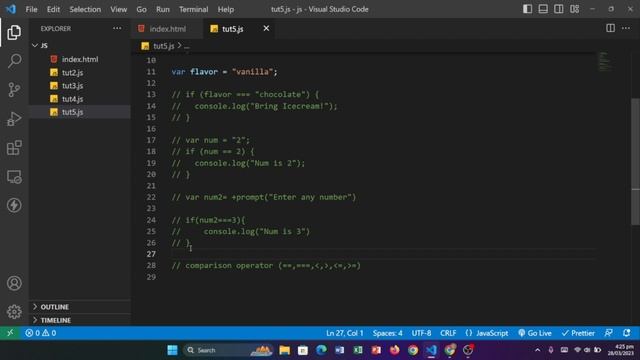Open the Accounts icon in activity bar
This screenshot has width=640, height=360.
pos(14,283)
